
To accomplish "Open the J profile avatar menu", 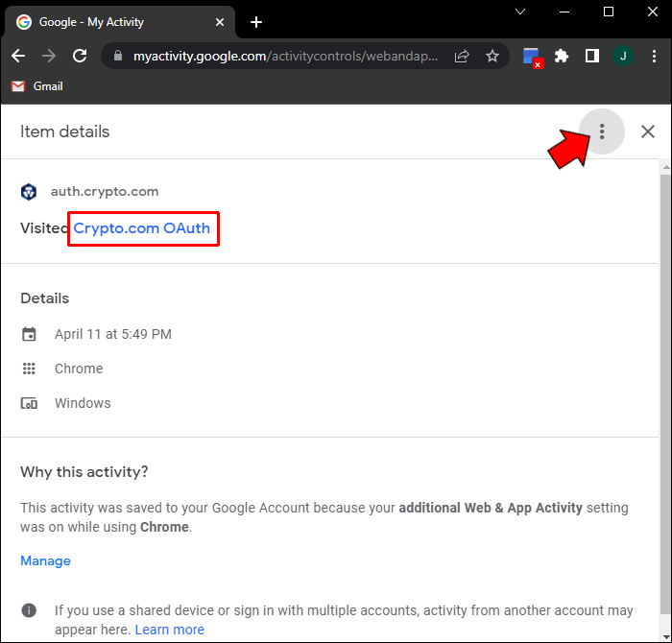I will 623,56.
